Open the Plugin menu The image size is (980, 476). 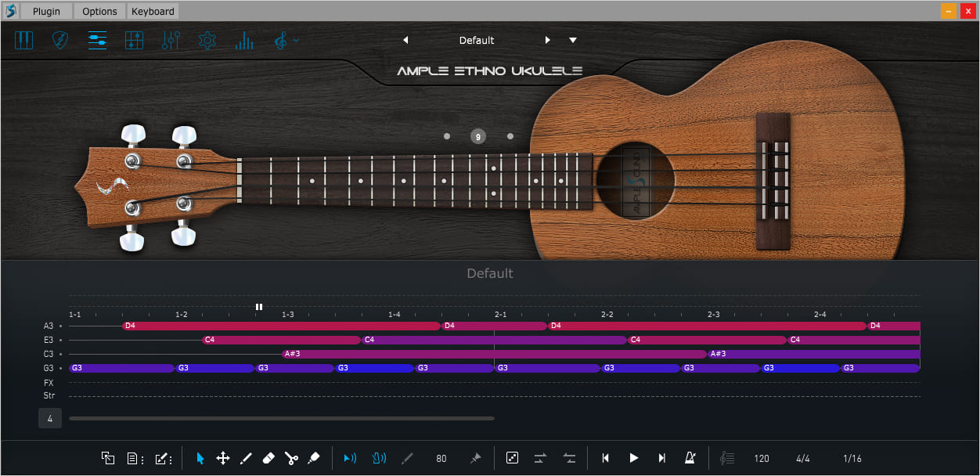click(x=46, y=11)
